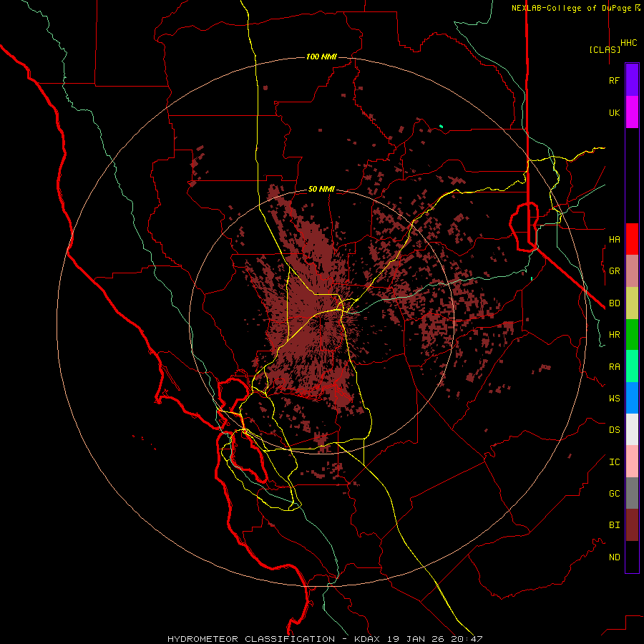Click the ND legend label
Viewport: 644px width, 644px height.
(614, 557)
